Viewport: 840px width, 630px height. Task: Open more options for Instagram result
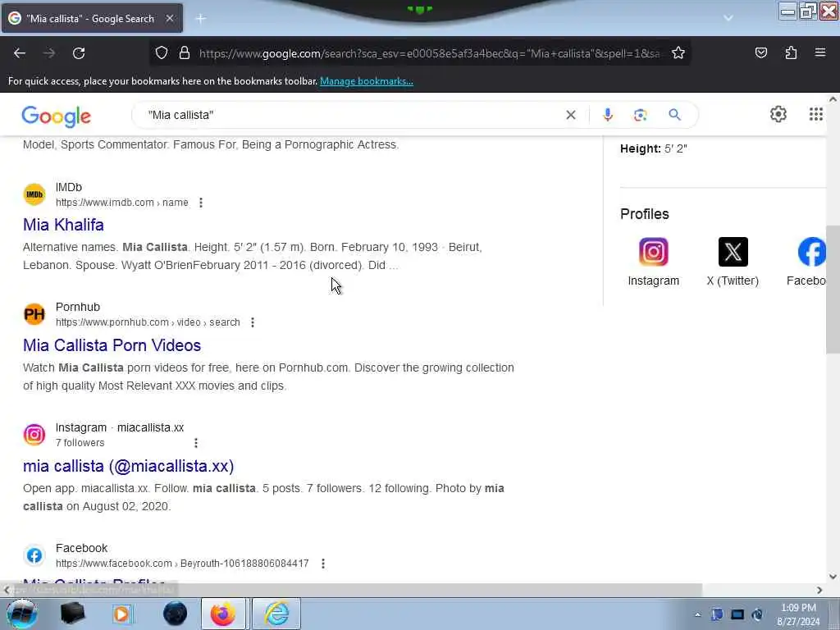pos(196,443)
